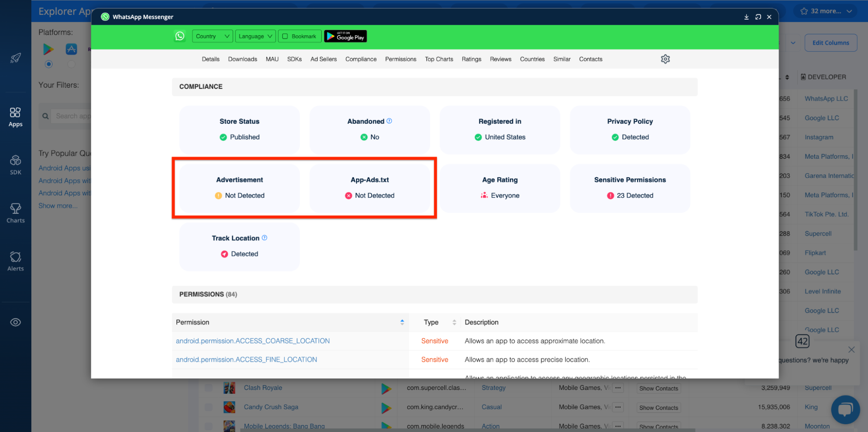Open the Country dropdown

(212, 36)
